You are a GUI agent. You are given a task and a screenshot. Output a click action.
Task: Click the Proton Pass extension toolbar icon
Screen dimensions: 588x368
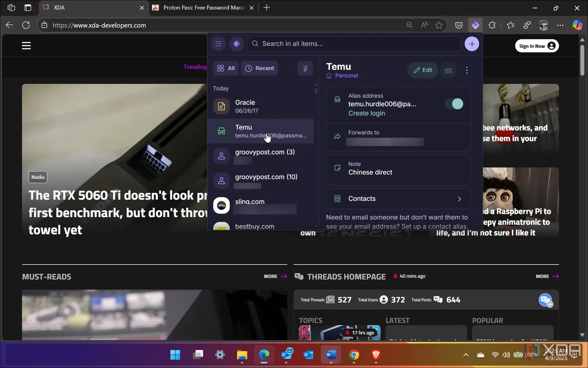tap(475, 25)
